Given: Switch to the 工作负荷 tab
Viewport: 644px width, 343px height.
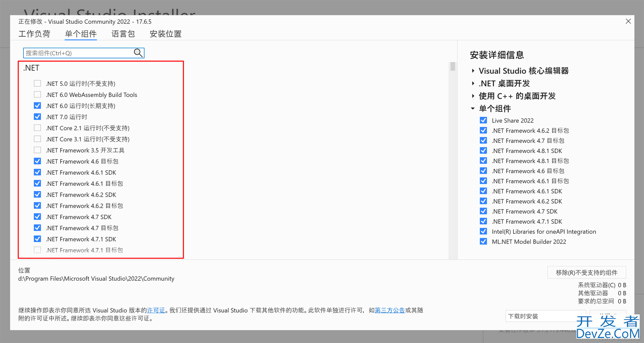Looking at the screenshot, I should click(34, 34).
